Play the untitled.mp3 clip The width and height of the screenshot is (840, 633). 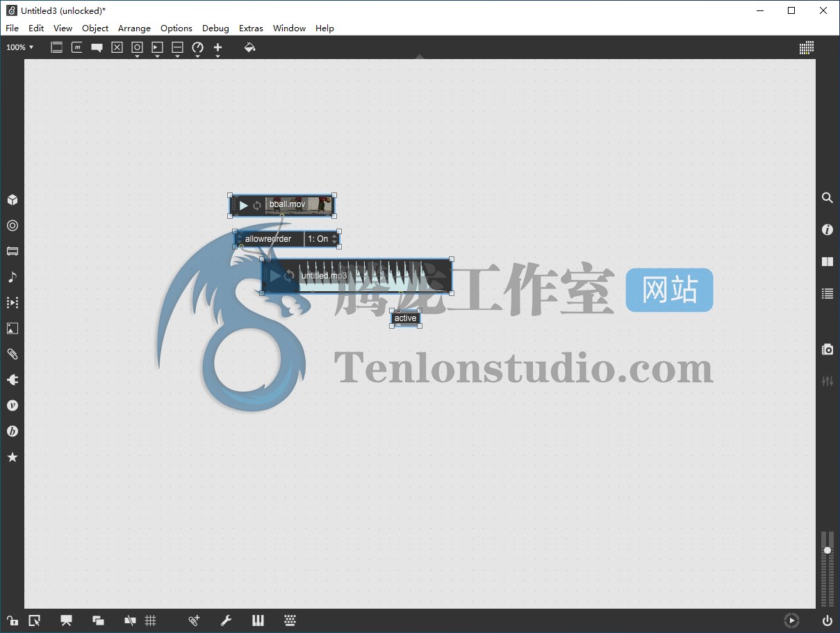(x=275, y=276)
